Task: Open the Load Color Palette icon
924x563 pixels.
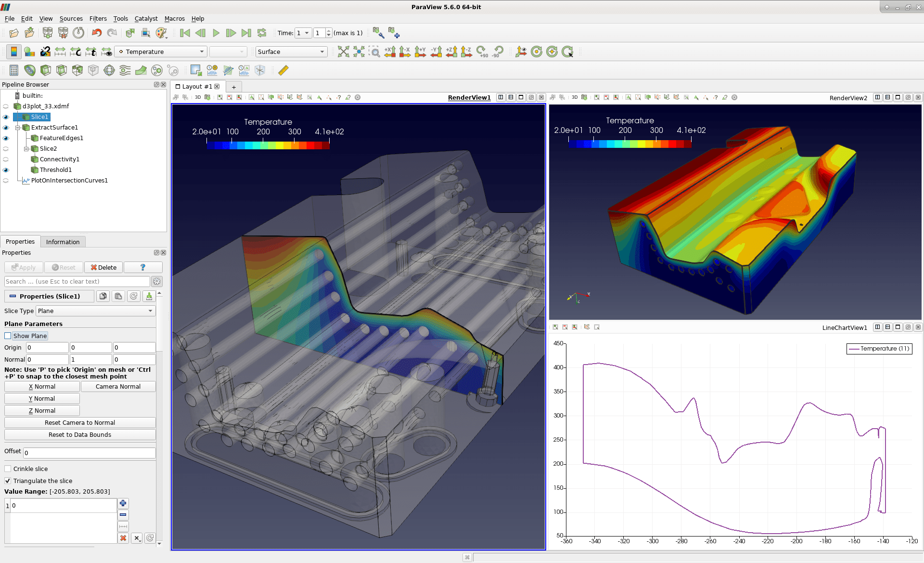Action: click(162, 33)
